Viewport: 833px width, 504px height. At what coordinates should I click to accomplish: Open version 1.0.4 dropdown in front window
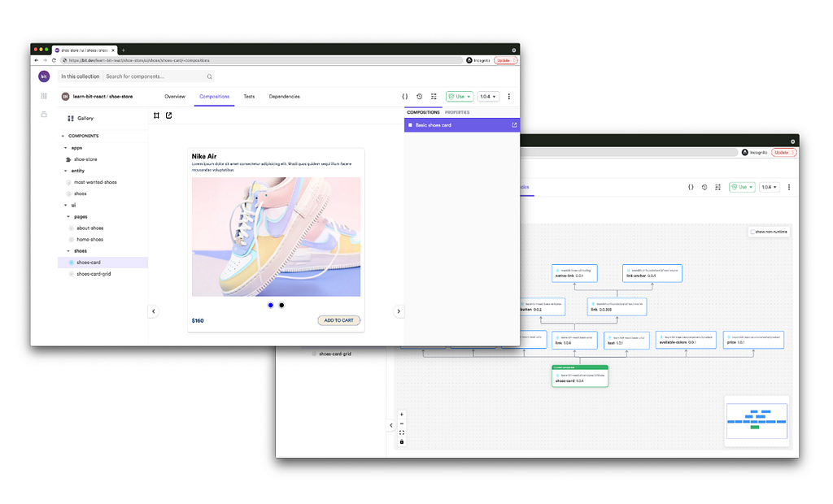(x=488, y=97)
